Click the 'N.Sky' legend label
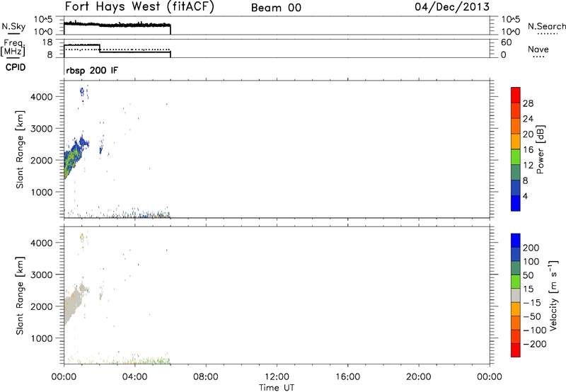The height and width of the screenshot is (392, 566). coord(13,26)
